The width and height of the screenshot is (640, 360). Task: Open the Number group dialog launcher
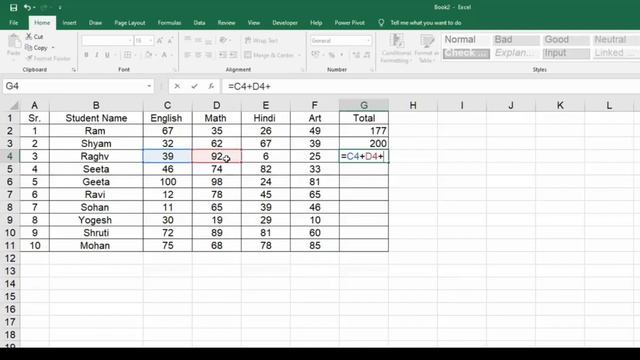371,70
